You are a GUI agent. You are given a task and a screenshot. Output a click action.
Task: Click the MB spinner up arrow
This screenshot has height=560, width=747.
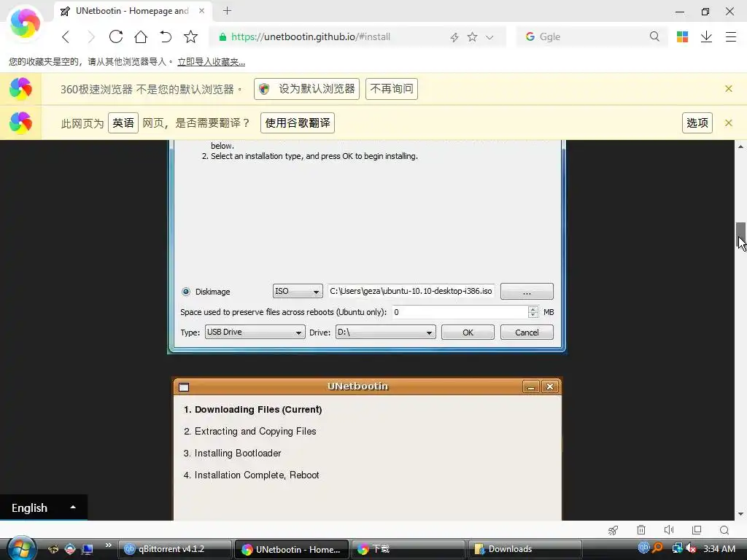(x=533, y=308)
